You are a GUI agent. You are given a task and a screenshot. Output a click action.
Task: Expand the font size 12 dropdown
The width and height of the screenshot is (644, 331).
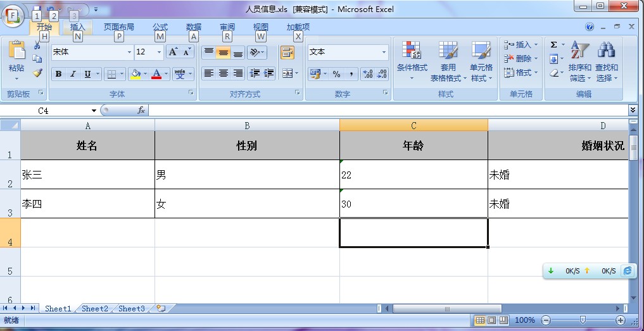160,52
